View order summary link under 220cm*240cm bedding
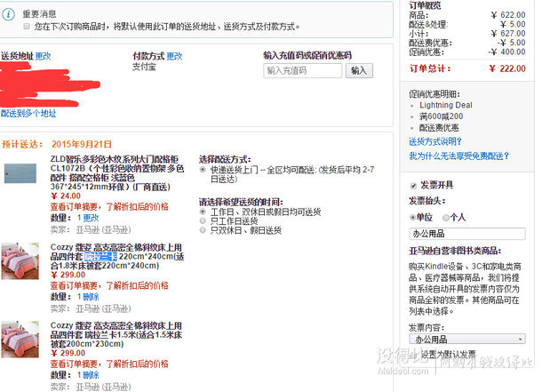The width and height of the screenshot is (542, 392). pyautogui.click(x=109, y=285)
